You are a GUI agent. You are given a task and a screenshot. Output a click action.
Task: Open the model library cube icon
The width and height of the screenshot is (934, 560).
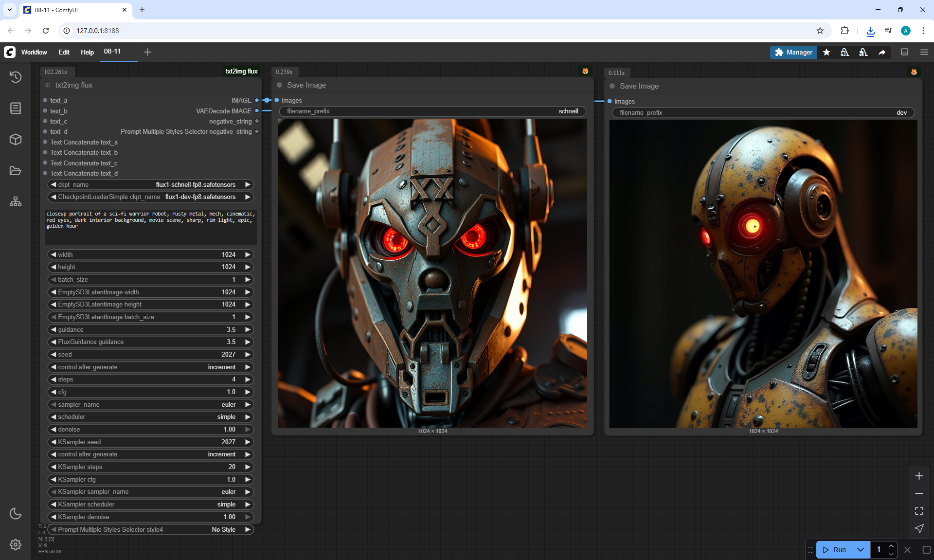16,140
